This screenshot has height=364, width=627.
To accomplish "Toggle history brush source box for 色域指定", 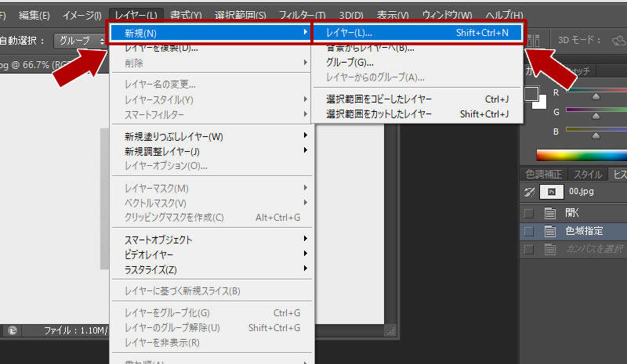I will pyautogui.click(x=528, y=231).
